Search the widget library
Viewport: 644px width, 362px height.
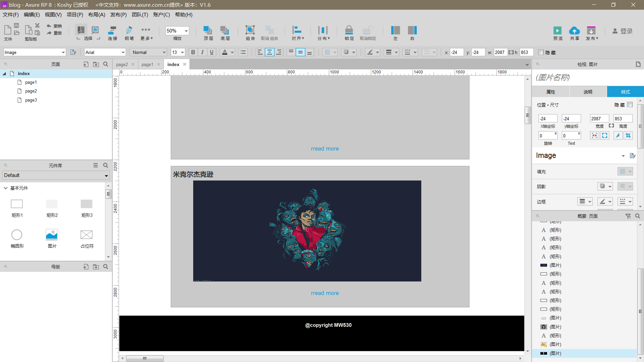tap(106, 165)
